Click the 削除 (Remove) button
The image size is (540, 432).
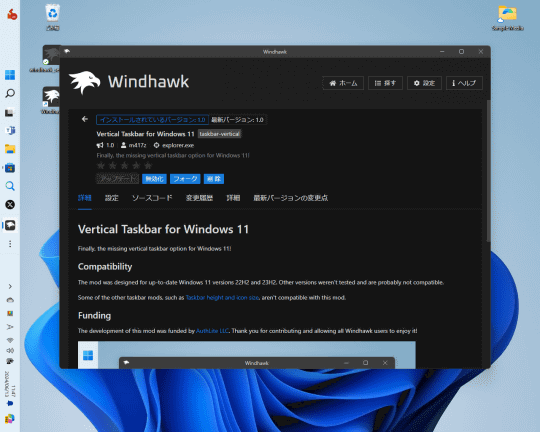pyautogui.click(x=214, y=179)
